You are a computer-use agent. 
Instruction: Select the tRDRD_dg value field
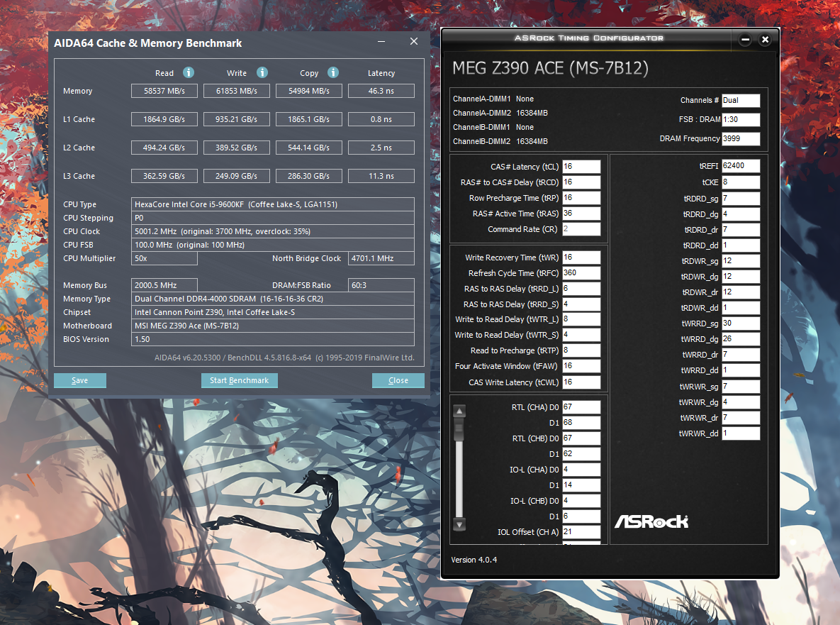(x=741, y=214)
